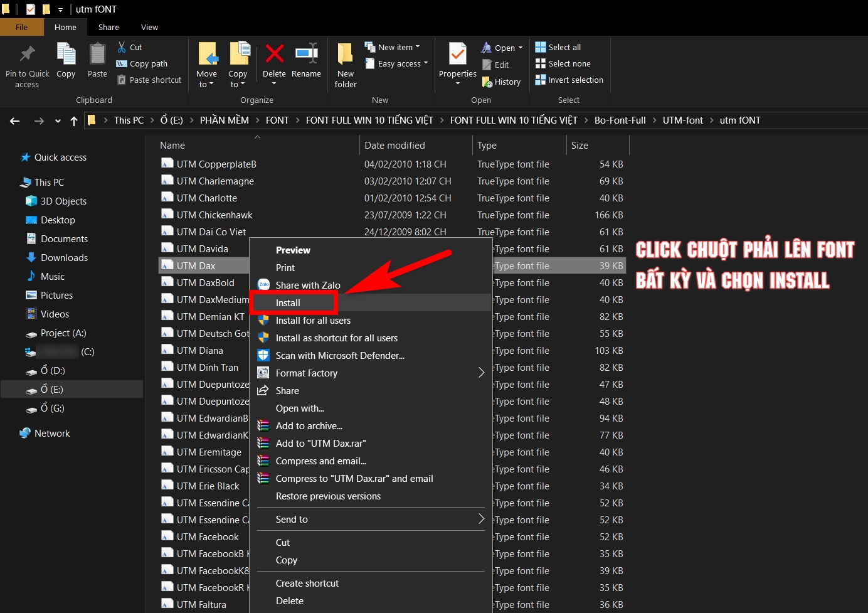Click Bo-Font-Full breadcrumb segment
This screenshot has height=613, width=868.
tap(620, 120)
